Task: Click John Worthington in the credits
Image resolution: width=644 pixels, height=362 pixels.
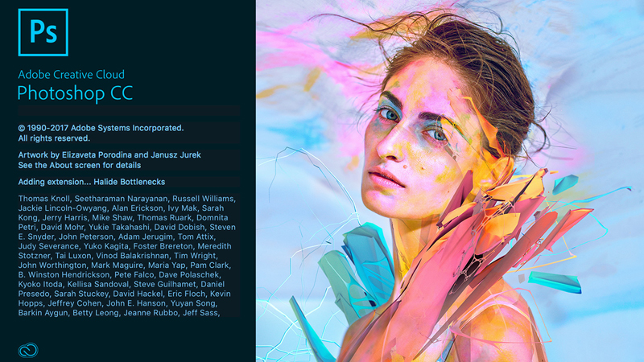Action: (52, 265)
